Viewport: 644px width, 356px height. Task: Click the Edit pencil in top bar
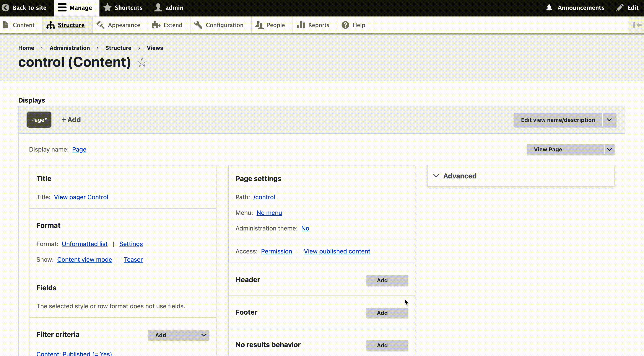pyautogui.click(x=627, y=8)
